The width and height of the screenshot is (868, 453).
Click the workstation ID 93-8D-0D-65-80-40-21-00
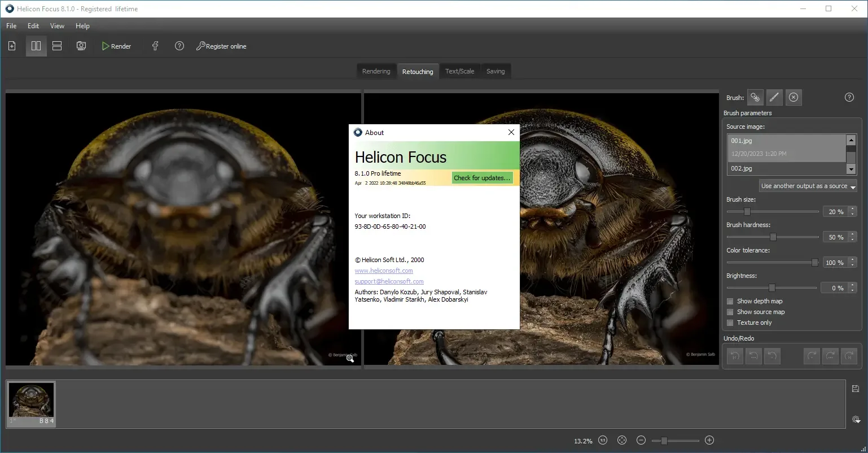pyautogui.click(x=390, y=226)
